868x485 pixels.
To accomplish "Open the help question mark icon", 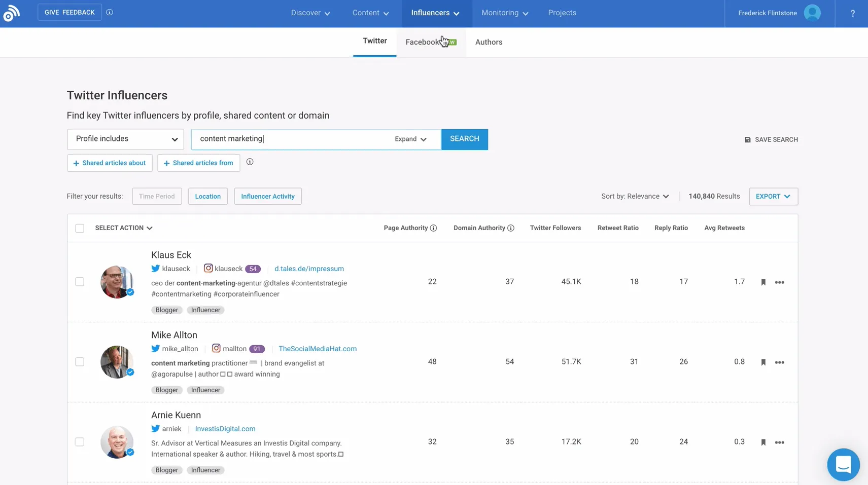I will [852, 14].
